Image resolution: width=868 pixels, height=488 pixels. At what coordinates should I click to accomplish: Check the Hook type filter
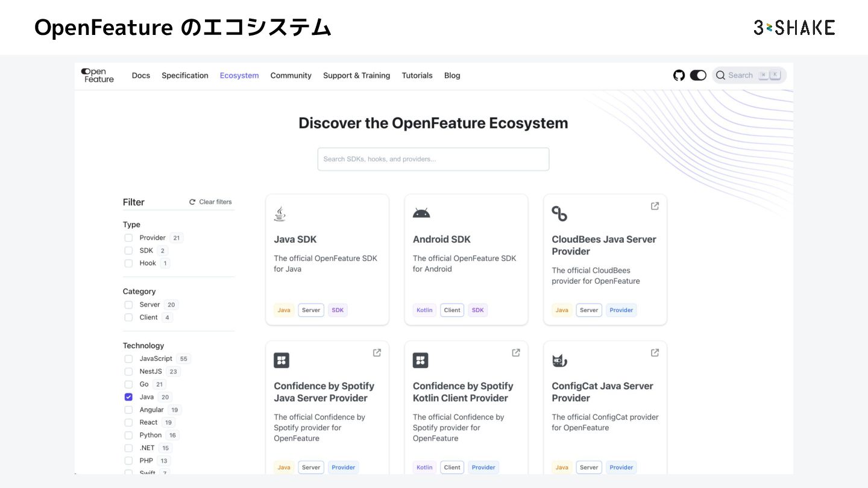[x=128, y=263]
